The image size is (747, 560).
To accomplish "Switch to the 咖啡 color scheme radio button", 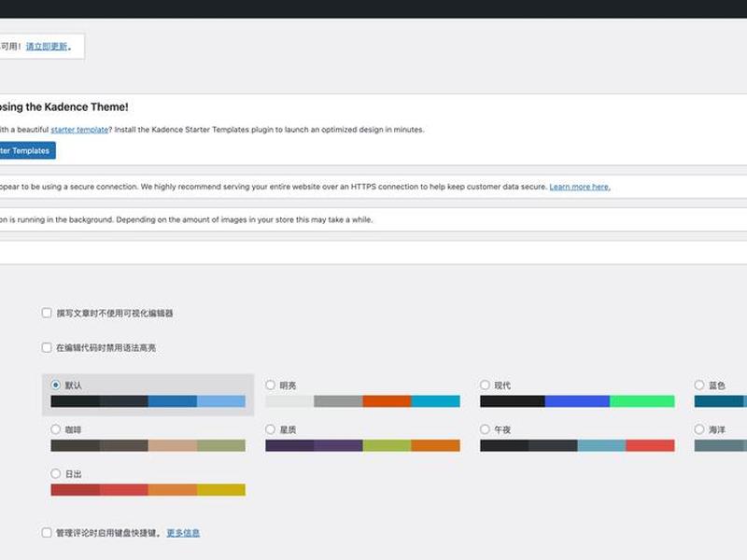I will (56, 429).
